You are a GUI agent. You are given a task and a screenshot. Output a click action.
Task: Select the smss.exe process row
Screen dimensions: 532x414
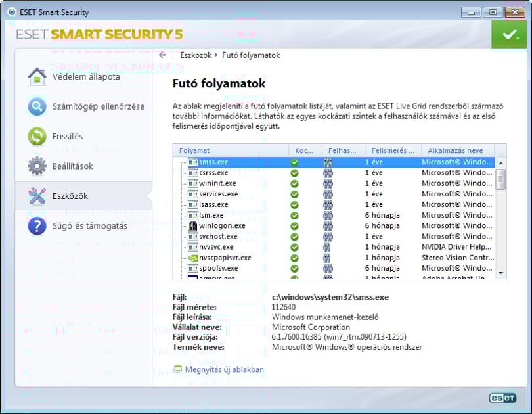[334, 162]
